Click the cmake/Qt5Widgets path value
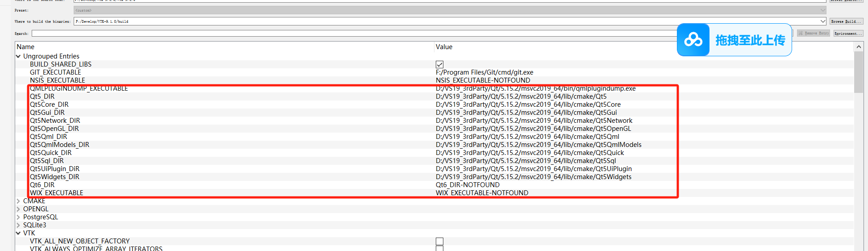 coord(534,177)
